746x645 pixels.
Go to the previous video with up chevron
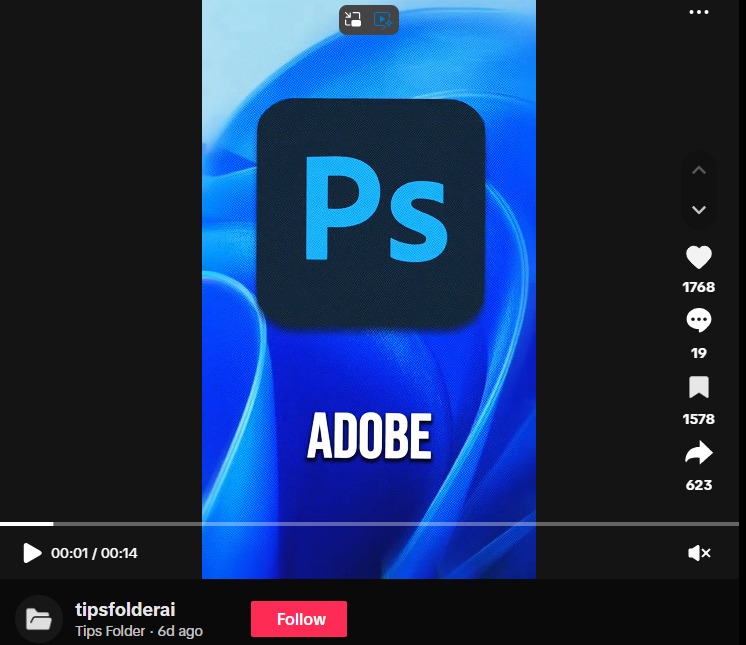pyautogui.click(x=699, y=171)
